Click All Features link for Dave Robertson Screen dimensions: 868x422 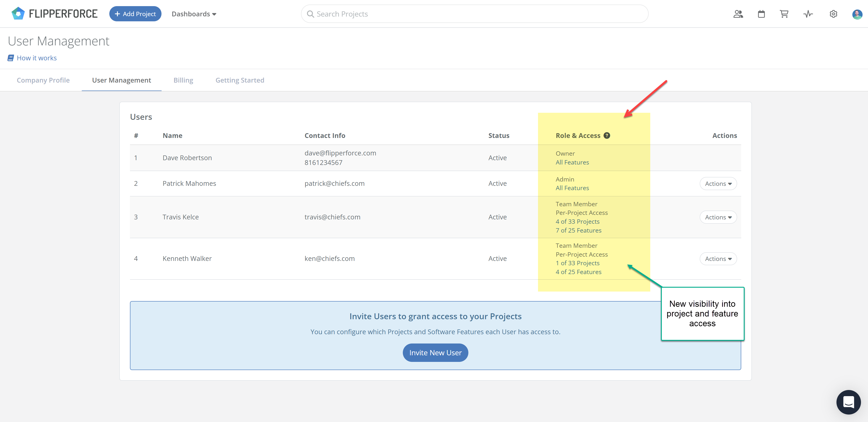pos(572,162)
